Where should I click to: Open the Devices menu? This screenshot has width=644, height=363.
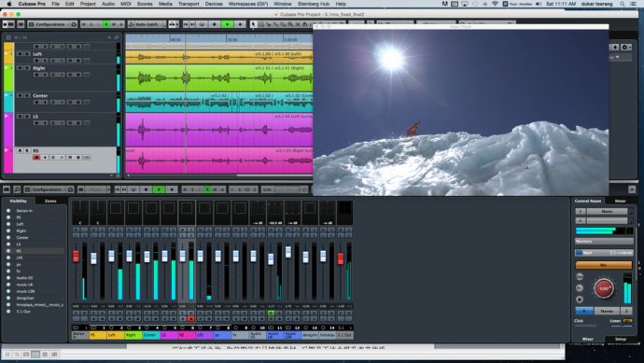pyautogui.click(x=214, y=4)
